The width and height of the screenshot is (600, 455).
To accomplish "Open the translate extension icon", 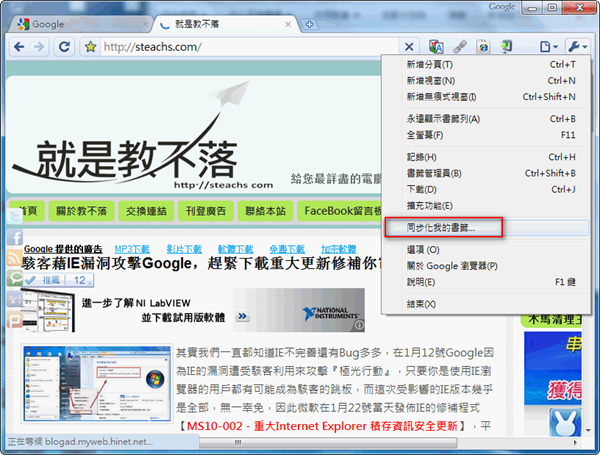I will tap(436, 47).
